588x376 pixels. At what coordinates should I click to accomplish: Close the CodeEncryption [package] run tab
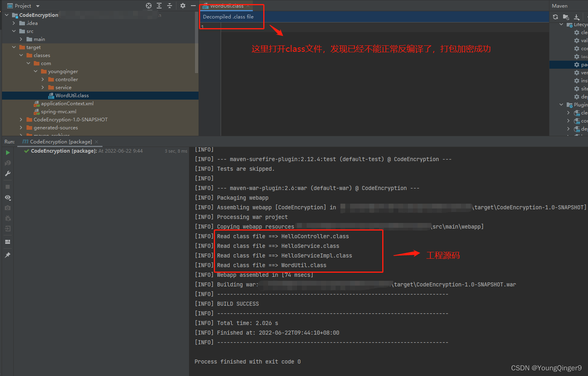click(96, 141)
